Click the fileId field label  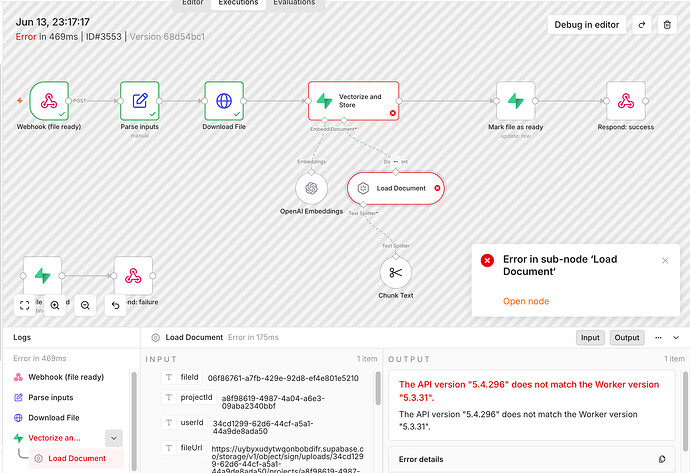(189, 377)
